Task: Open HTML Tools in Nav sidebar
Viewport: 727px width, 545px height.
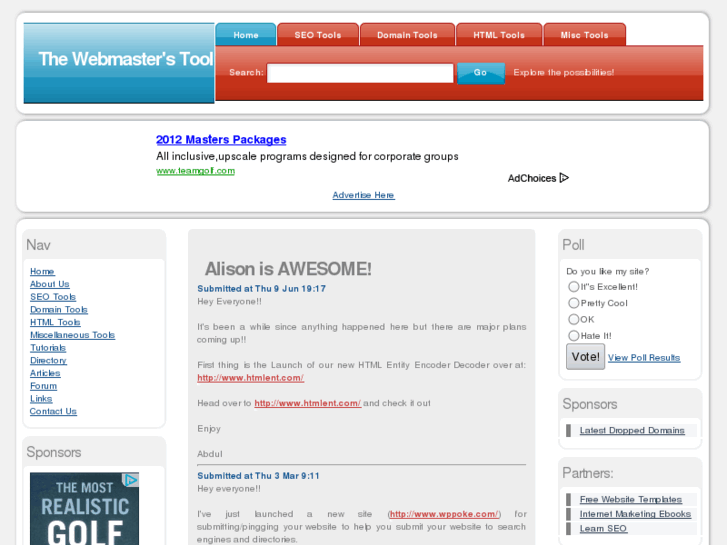Action: [55, 322]
